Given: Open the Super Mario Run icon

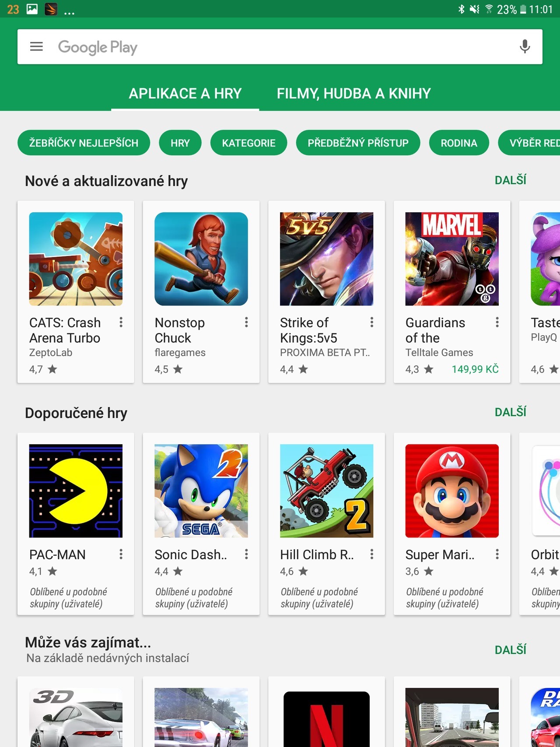Looking at the screenshot, I should click(452, 491).
